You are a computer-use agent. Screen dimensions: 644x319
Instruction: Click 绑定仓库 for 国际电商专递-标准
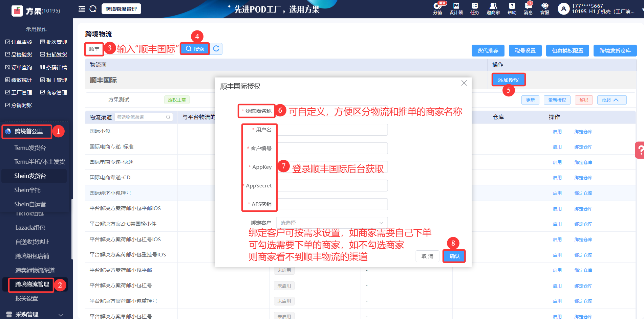[583, 147]
